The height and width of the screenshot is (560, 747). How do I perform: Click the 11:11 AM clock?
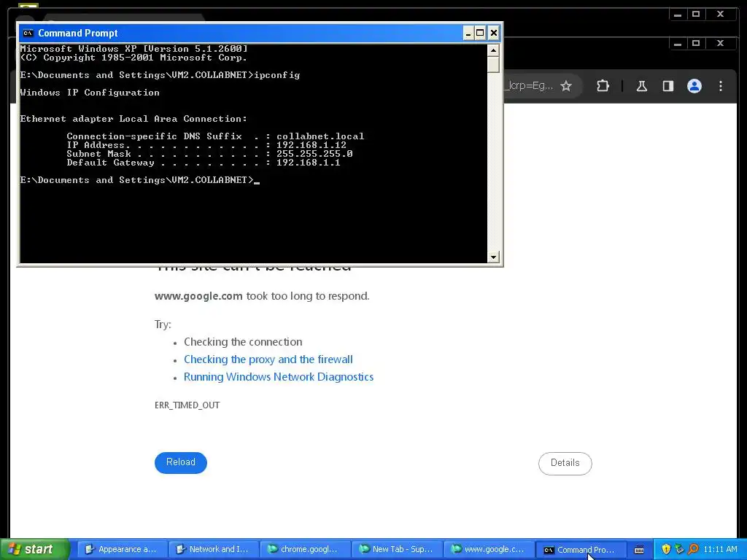720,550
